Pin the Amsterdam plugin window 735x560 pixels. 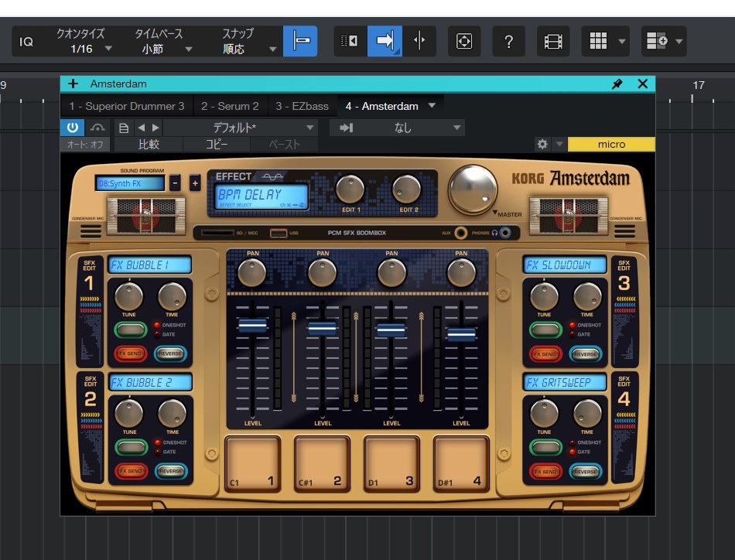pos(617,84)
